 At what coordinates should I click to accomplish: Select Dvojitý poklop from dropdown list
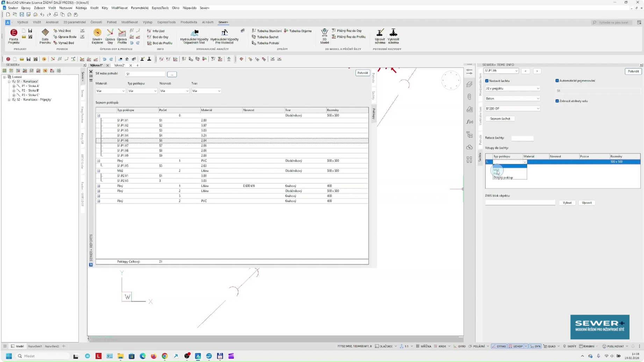tap(503, 178)
